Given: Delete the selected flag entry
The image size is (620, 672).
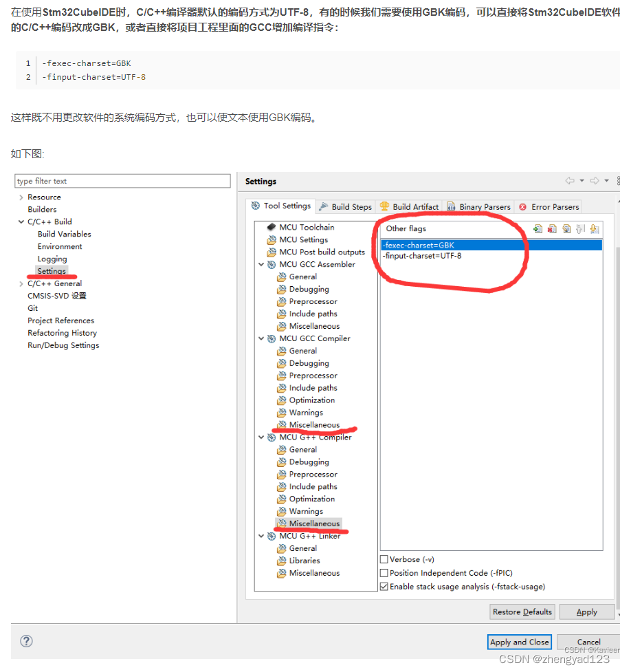Looking at the screenshot, I should point(552,228).
